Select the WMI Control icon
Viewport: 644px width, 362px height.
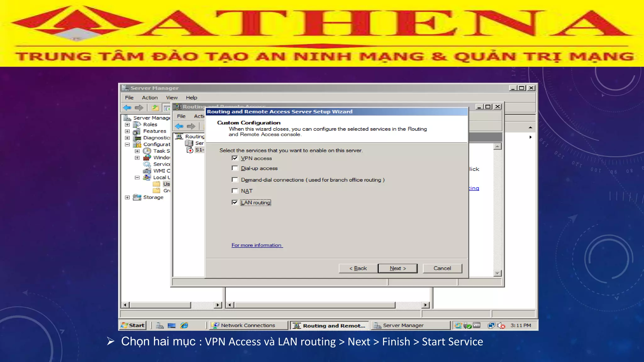147,171
